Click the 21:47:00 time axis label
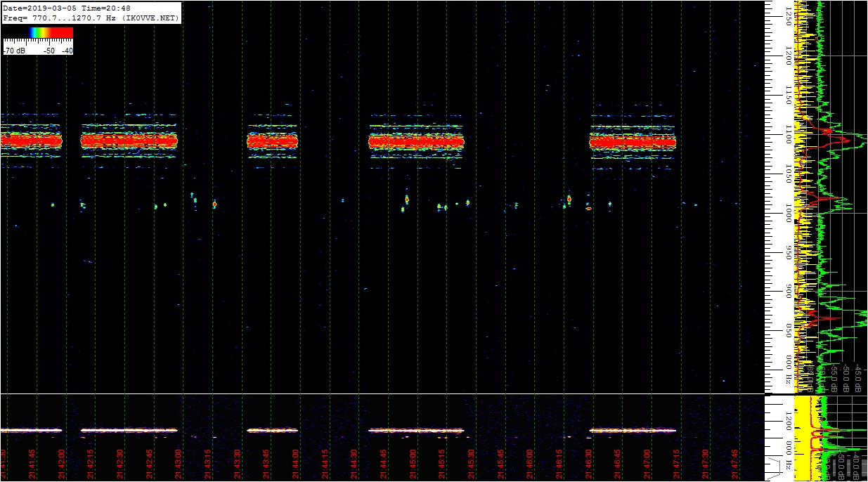Viewport: 868px width, 482px height. [647, 462]
